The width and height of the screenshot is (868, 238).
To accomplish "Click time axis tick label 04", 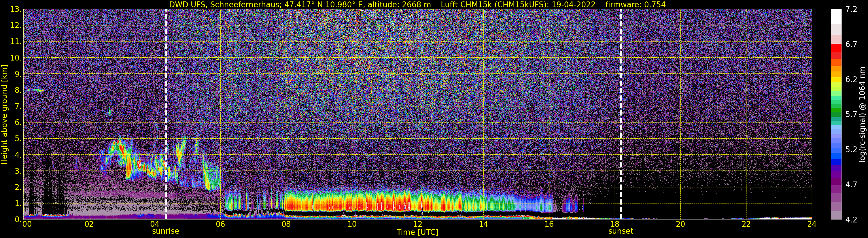I will pos(155,224).
